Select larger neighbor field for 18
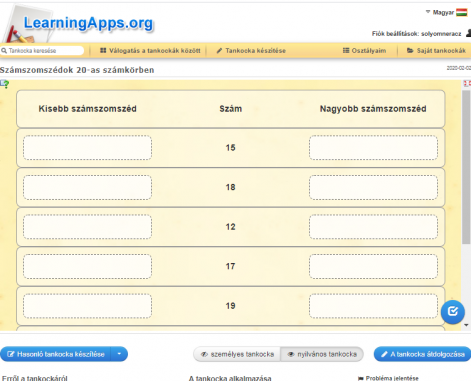 click(x=373, y=187)
